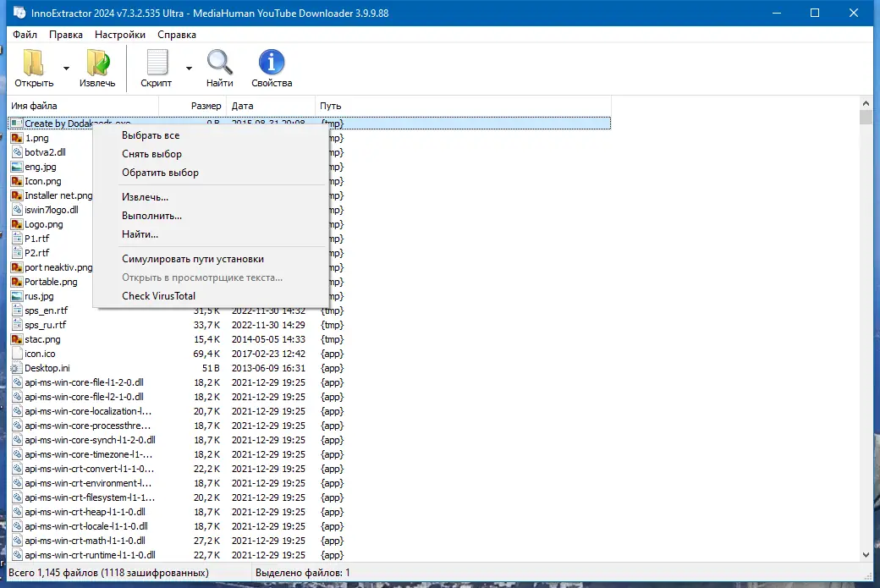Select api-ms-win-crt-runtime-l1-1-0.dll row
Screen dimensions: 880x588
(309, 555)
